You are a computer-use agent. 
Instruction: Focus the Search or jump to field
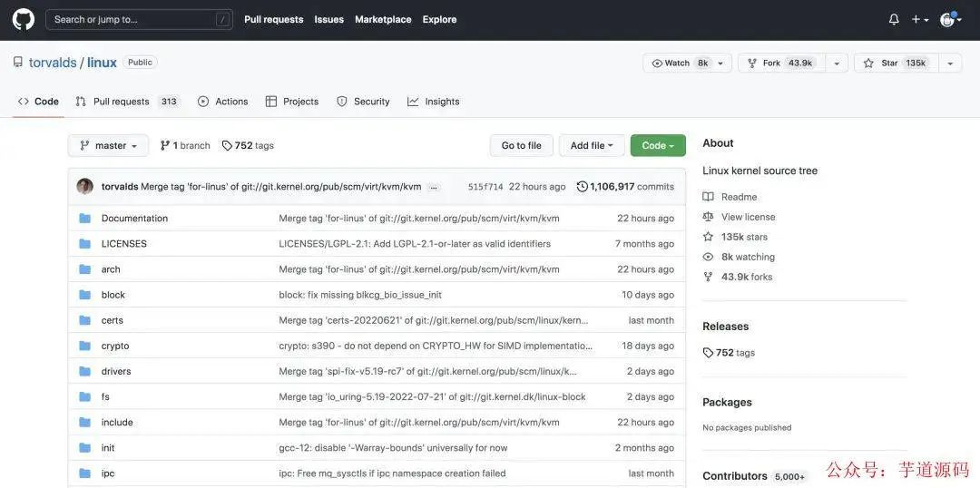(139, 19)
